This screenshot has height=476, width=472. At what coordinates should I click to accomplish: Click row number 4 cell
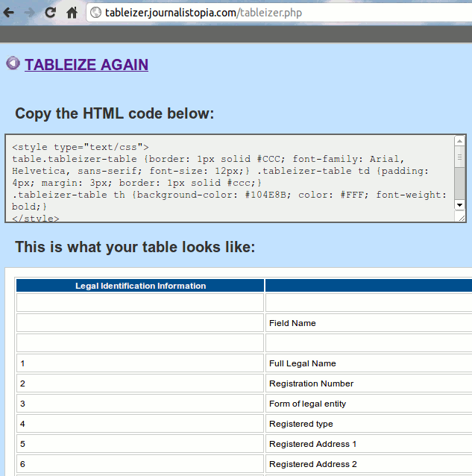click(140, 424)
